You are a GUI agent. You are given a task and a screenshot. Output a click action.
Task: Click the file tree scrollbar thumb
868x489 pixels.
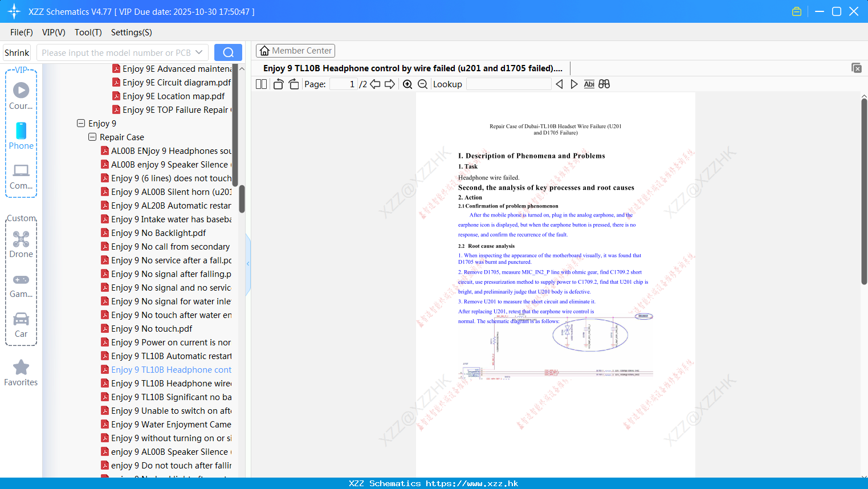(x=242, y=199)
